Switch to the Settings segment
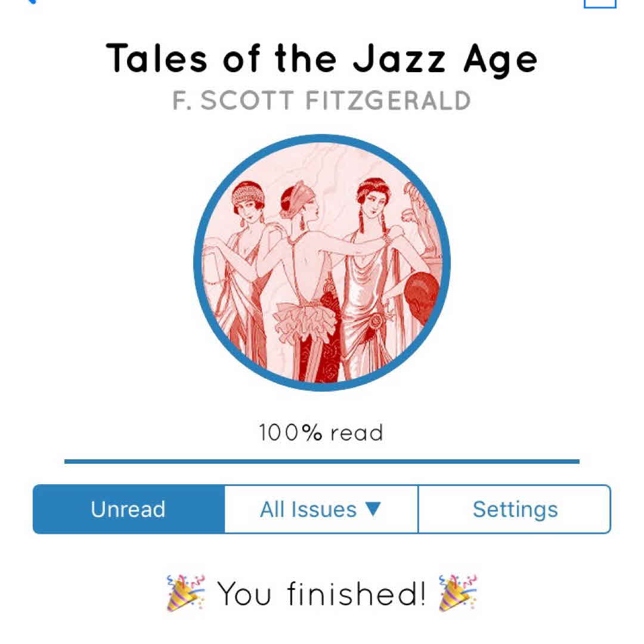The height and width of the screenshot is (644, 644). click(515, 509)
